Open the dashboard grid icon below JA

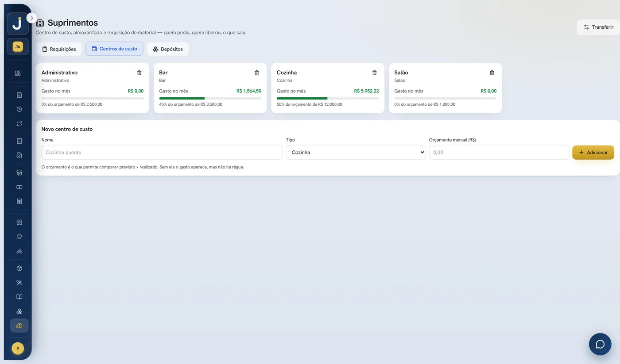(x=18, y=73)
